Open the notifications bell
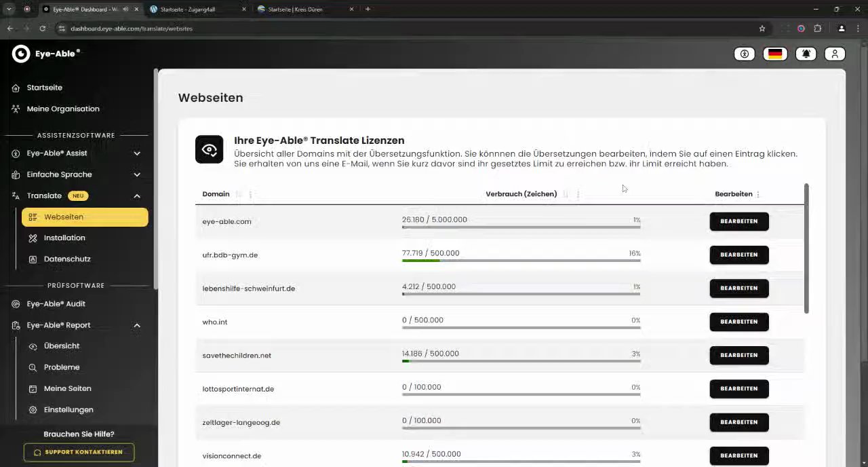The width and height of the screenshot is (868, 467). click(806, 54)
